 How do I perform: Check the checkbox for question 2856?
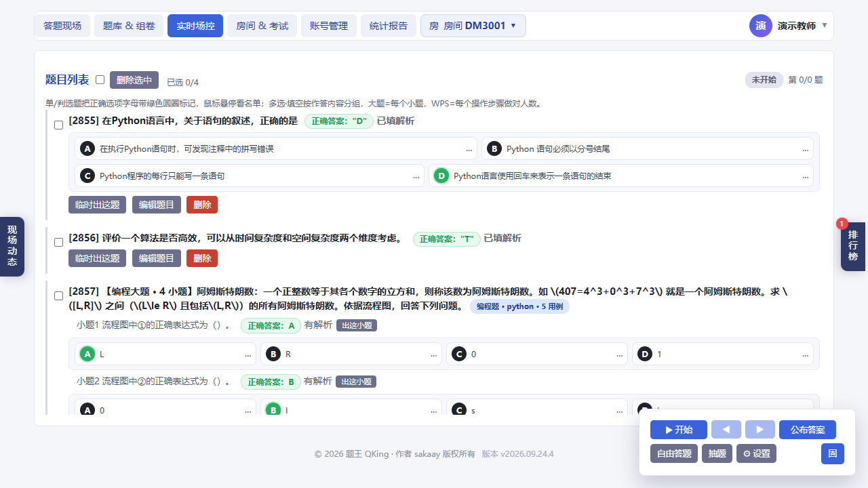[58, 241]
